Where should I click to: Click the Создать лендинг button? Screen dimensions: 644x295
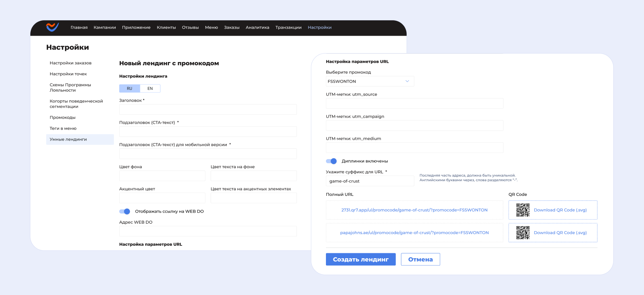coord(361,259)
